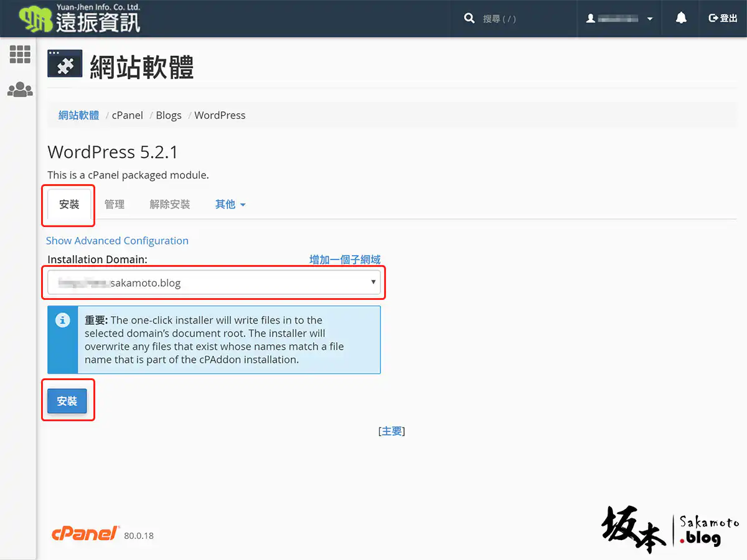Click the 主要 link below form
This screenshot has width=747, height=560.
tap(392, 431)
